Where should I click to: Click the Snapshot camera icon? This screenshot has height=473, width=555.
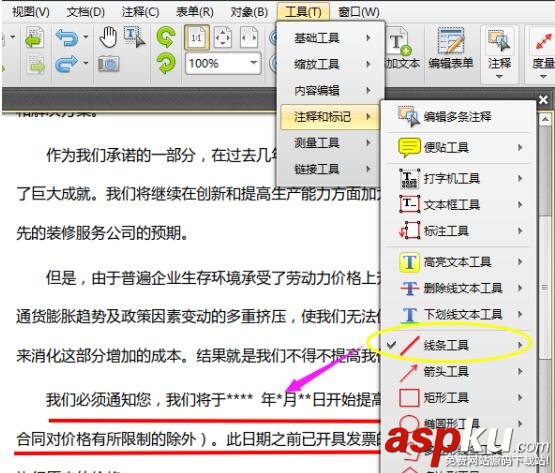(108, 64)
